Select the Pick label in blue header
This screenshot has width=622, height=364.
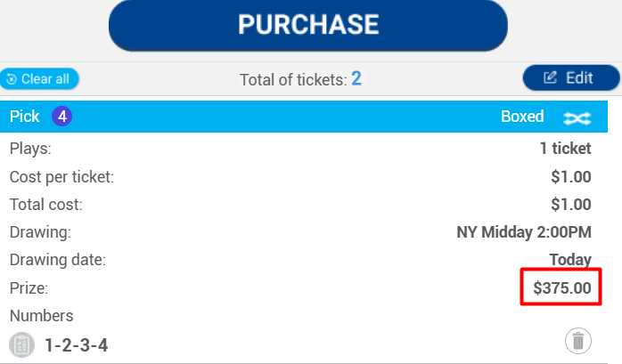coord(25,117)
